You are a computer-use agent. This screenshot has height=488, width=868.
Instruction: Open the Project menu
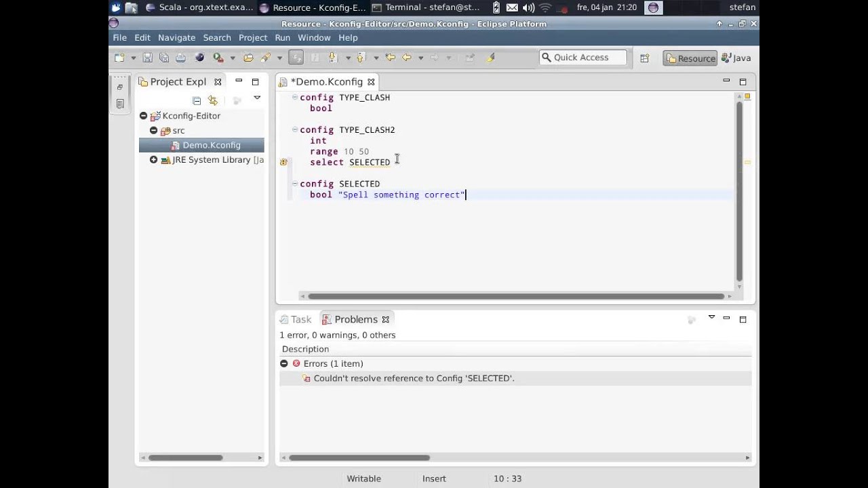pyautogui.click(x=253, y=38)
